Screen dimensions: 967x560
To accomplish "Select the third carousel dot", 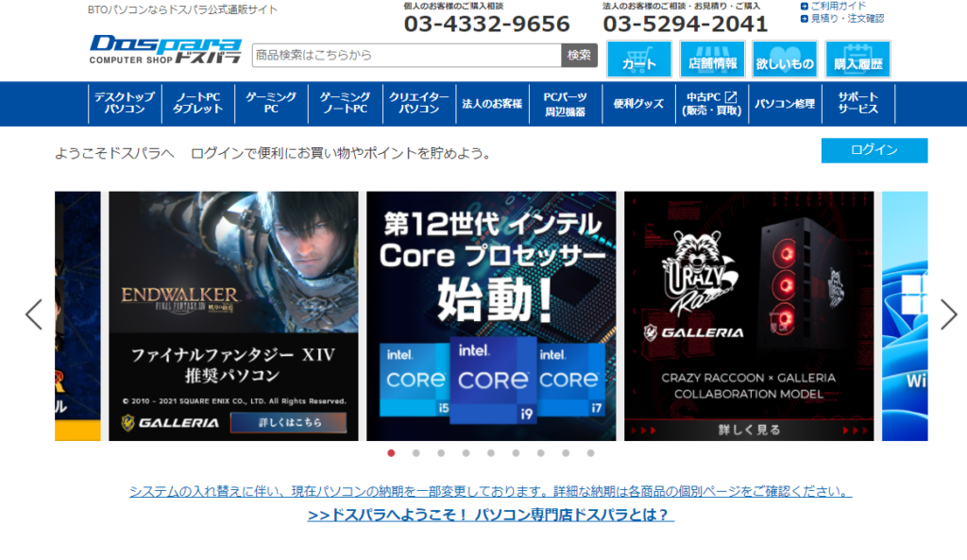I will (x=441, y=453).
